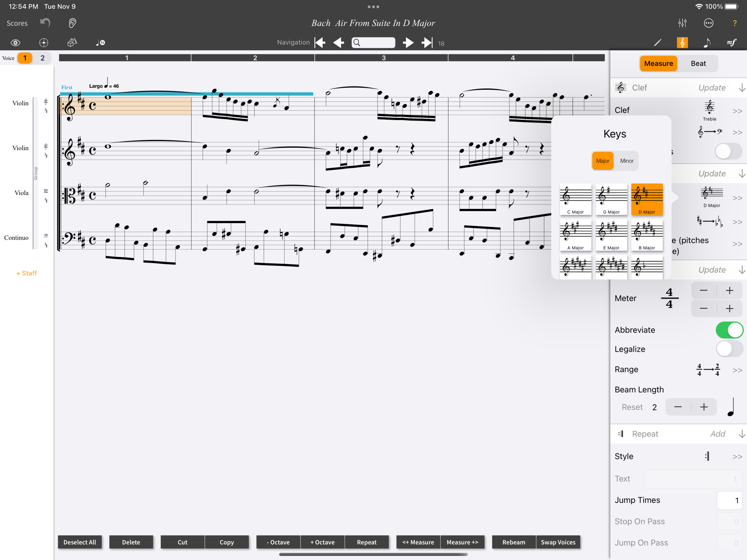Expand the meter Range chevron
The image size is (747, 560).
737,370
